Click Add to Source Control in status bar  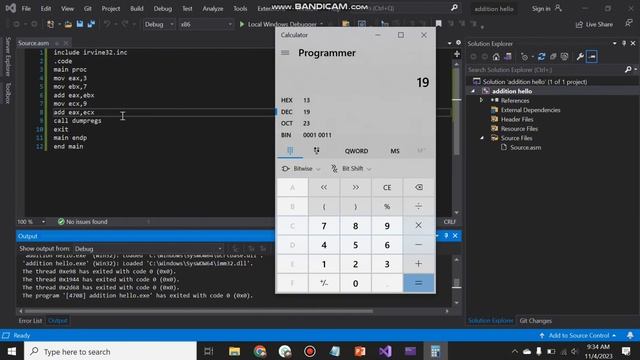[578, 336]
